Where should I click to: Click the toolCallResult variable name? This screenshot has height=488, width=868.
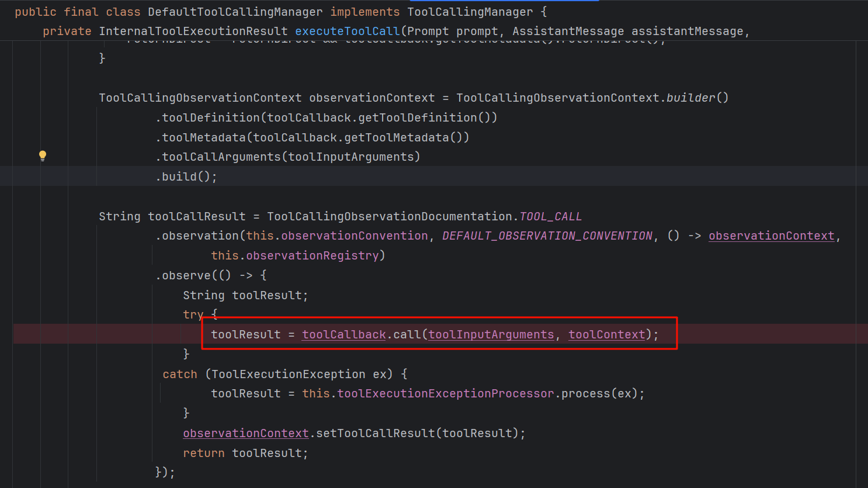pyautogui.click(x=197, y=216)
